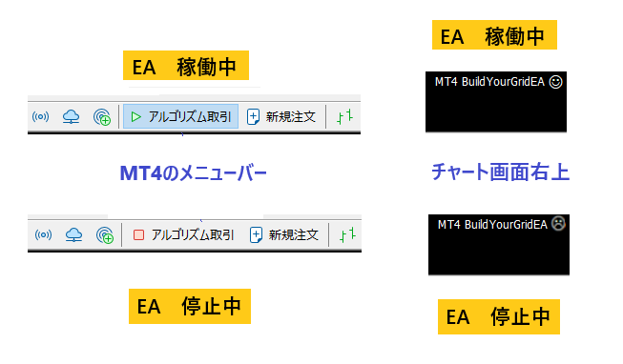The height and width of the screenshot is (364, 623).
Task: Disable the active アルゴリズム取引 button
Action: (180, 116)
